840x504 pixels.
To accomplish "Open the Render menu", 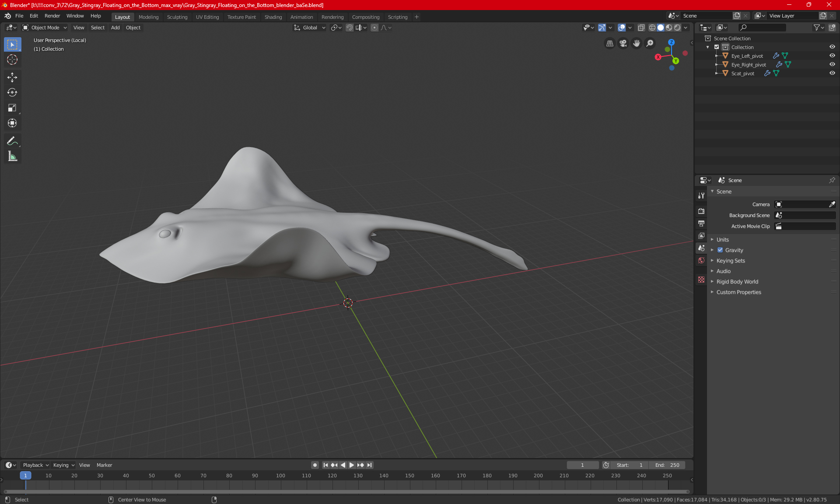I will (x=52, y=16).
